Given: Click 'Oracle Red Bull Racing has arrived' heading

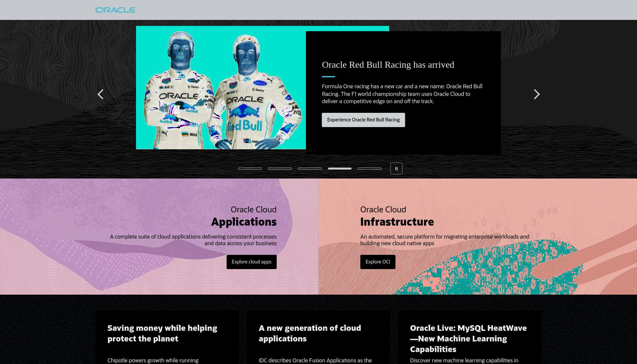Looking at the screenshot, I should point(388,65).
